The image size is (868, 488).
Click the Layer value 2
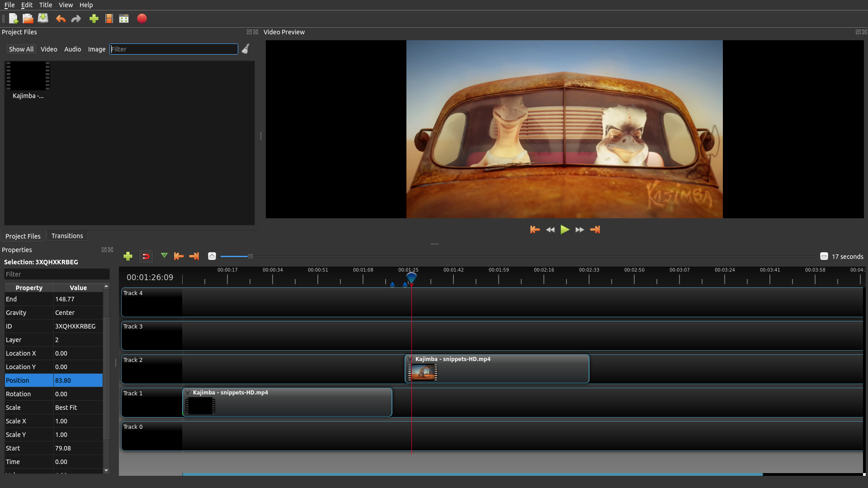[78, 340]
